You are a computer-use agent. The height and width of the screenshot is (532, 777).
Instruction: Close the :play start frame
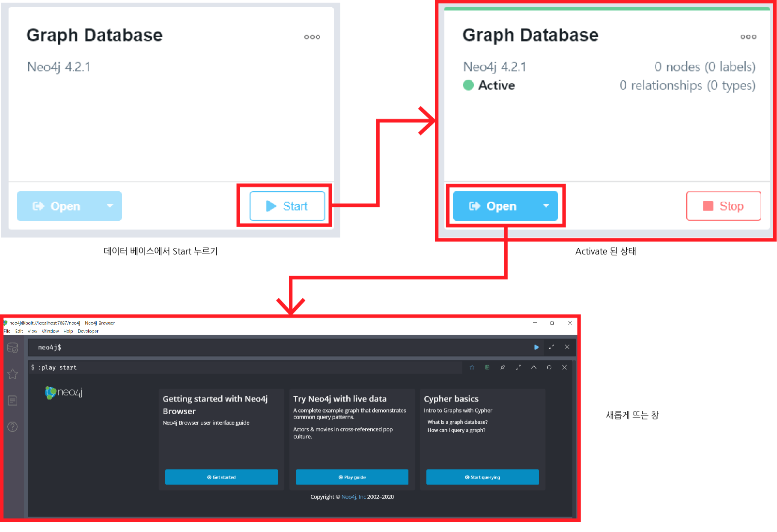click(x=565, y=367)
